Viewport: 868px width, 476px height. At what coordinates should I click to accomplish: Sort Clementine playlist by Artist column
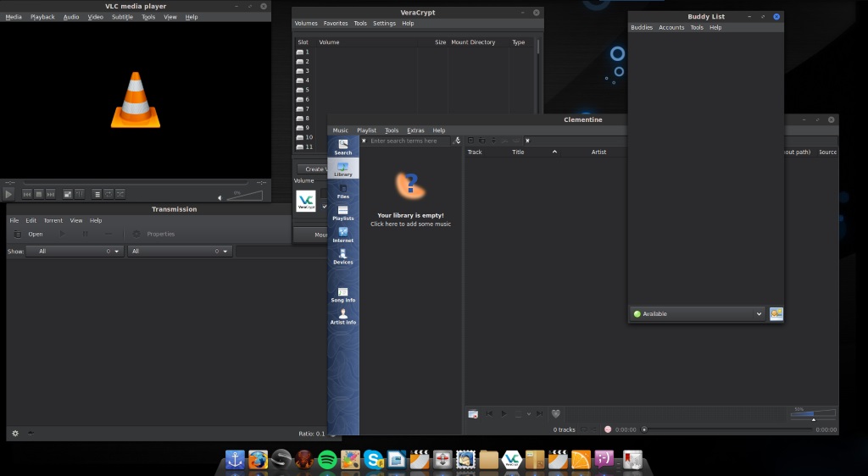tap(598, 152)
